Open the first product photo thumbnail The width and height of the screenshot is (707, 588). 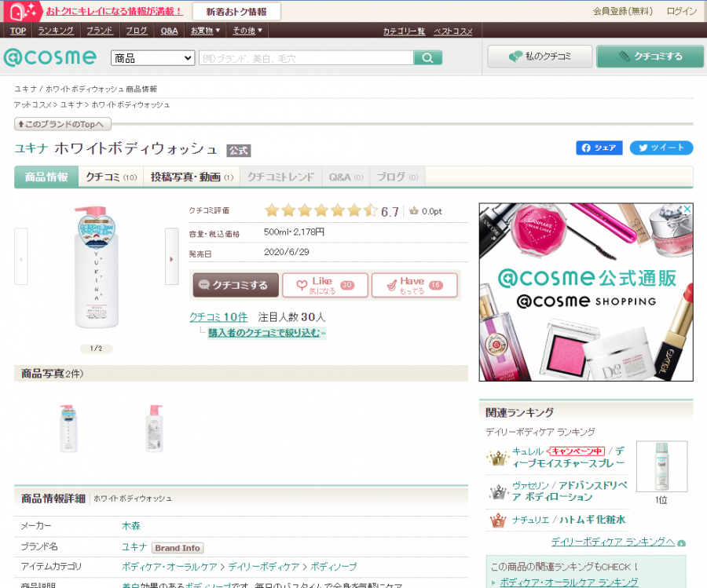[68, 428]
